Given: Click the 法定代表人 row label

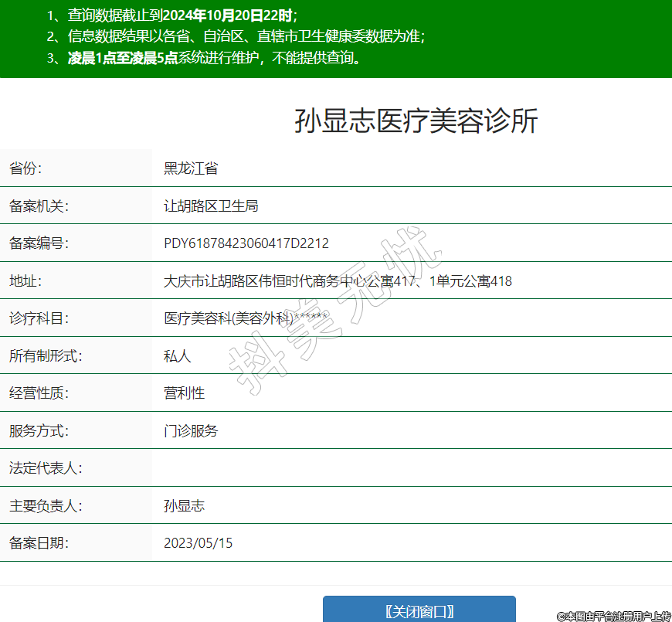Looking at the screenshot, I should [x=46, y=468].
